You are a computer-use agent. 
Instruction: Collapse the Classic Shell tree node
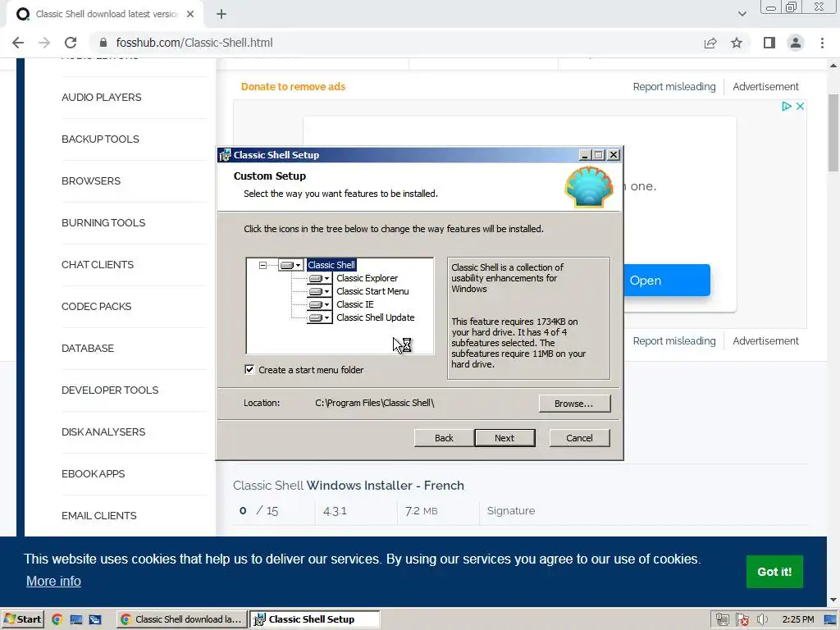coord(262,265)
